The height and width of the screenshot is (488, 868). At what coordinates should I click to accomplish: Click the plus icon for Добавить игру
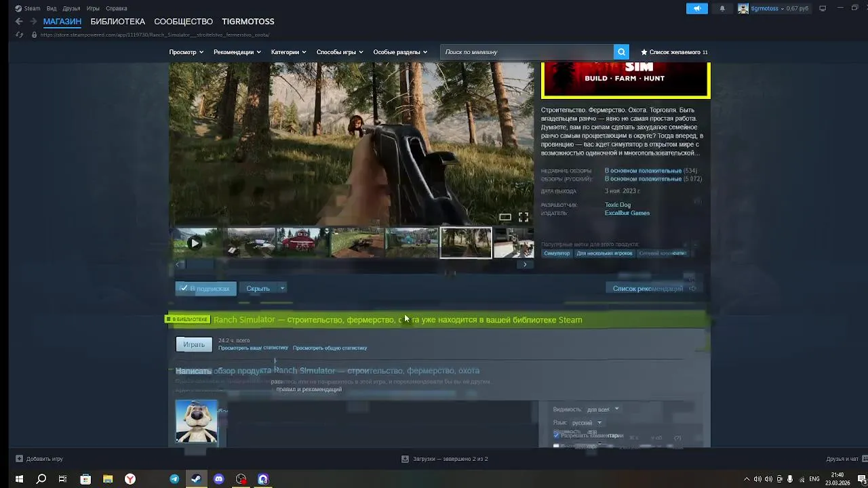(19, 459)
